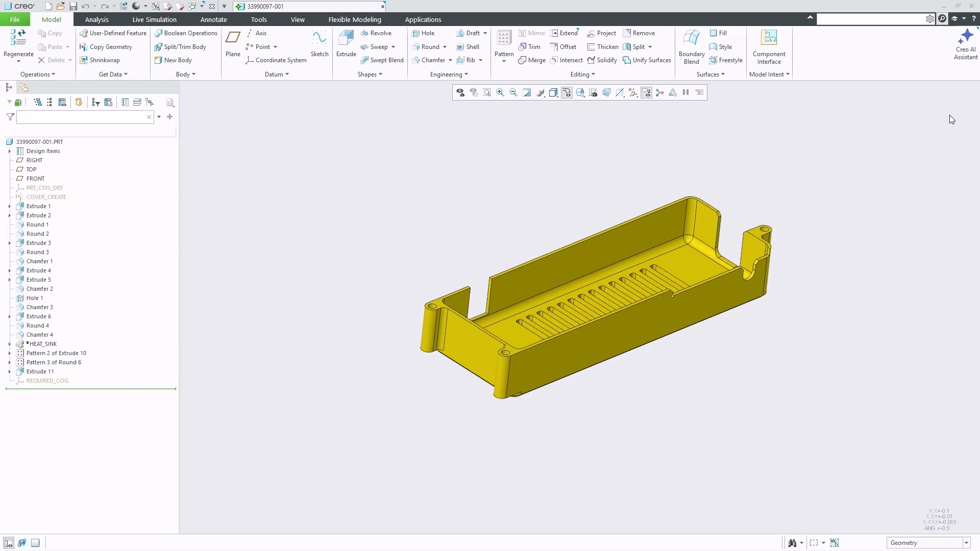Click the Repaint icon in graphics toolbar

(527, 92)
